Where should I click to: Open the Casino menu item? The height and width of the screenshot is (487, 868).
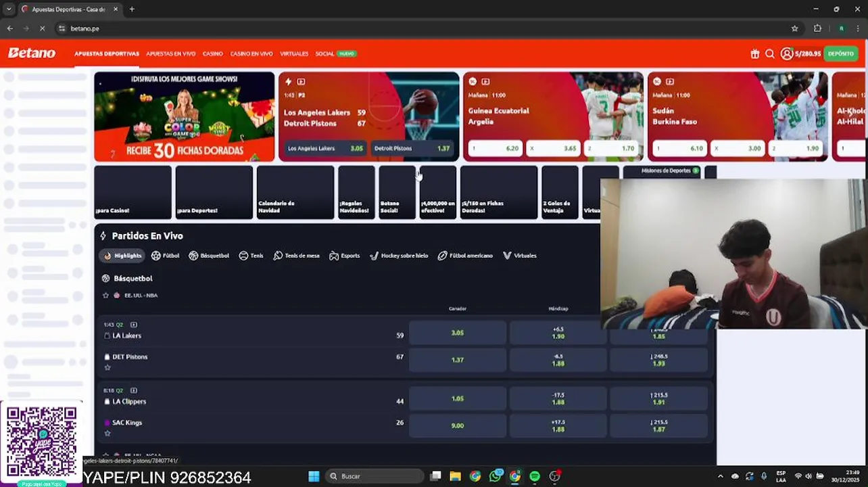[x=213, y=53]
